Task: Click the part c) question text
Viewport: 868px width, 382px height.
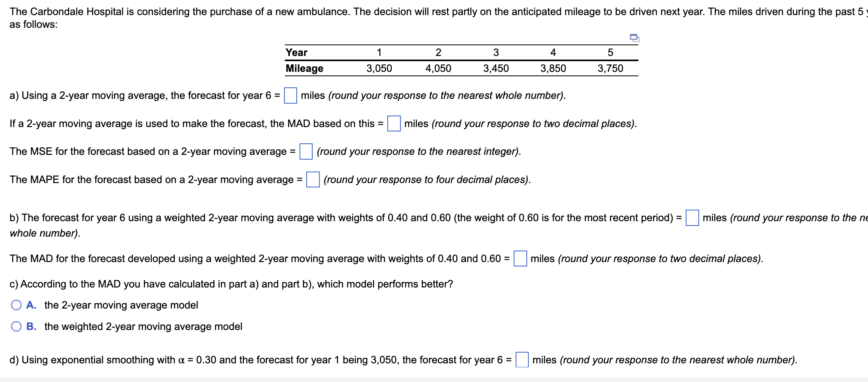Action: [x=232, y=284]
